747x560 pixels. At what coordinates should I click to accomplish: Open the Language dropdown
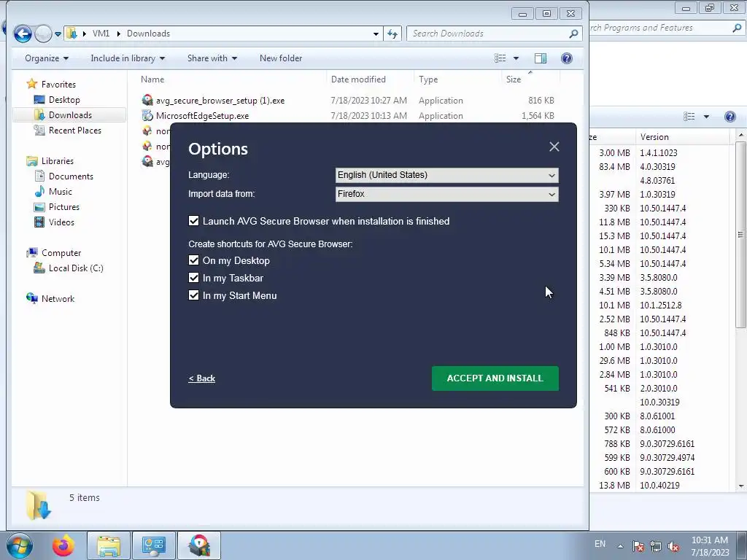(447, 175)
